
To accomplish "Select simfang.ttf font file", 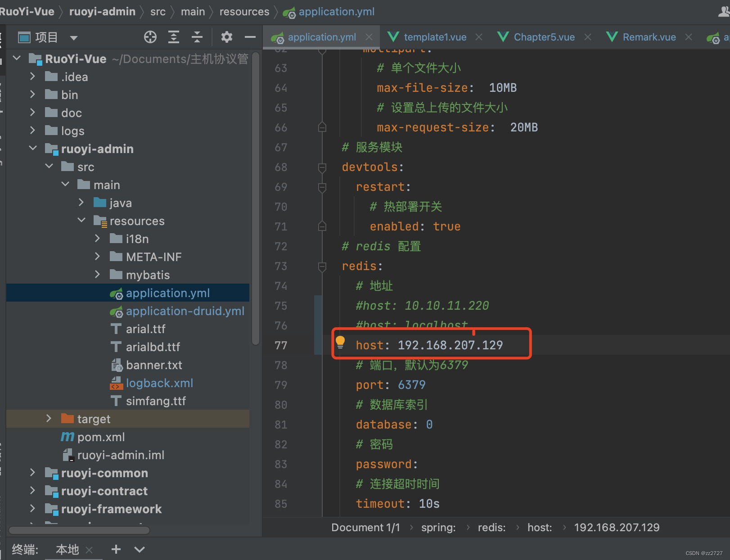I will [x=128, y=401].
